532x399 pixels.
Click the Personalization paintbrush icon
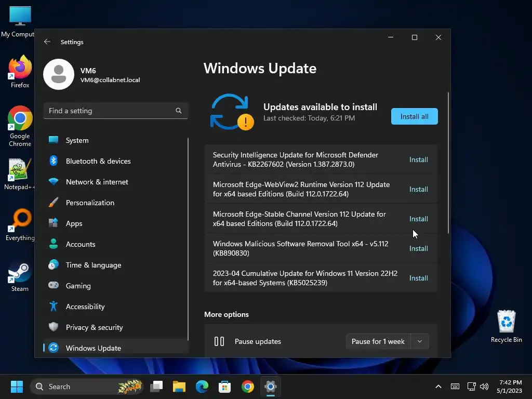pos(54,203)
